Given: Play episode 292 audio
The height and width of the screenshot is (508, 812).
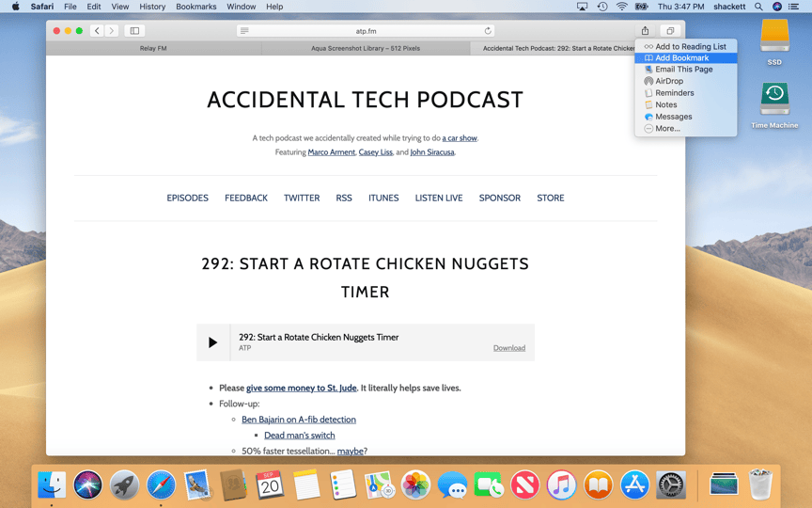Looking at the screenshot, I should [x=212, y=342].
